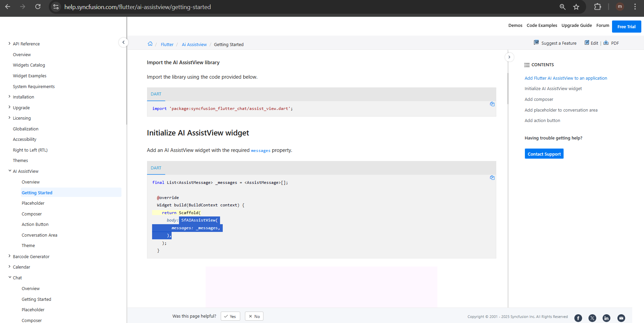Collapse the AI AssistView tree section
Viewport: 644px width, 323px height.
point(10,171)
